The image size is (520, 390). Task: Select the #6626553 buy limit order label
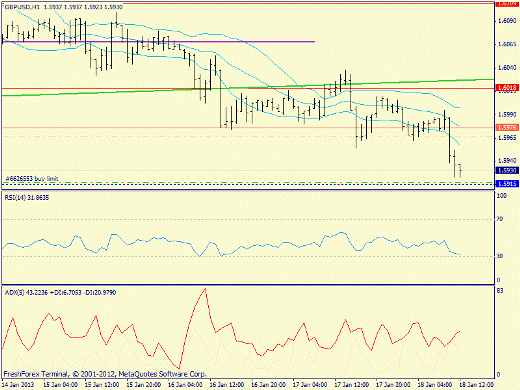click(32, 179)
